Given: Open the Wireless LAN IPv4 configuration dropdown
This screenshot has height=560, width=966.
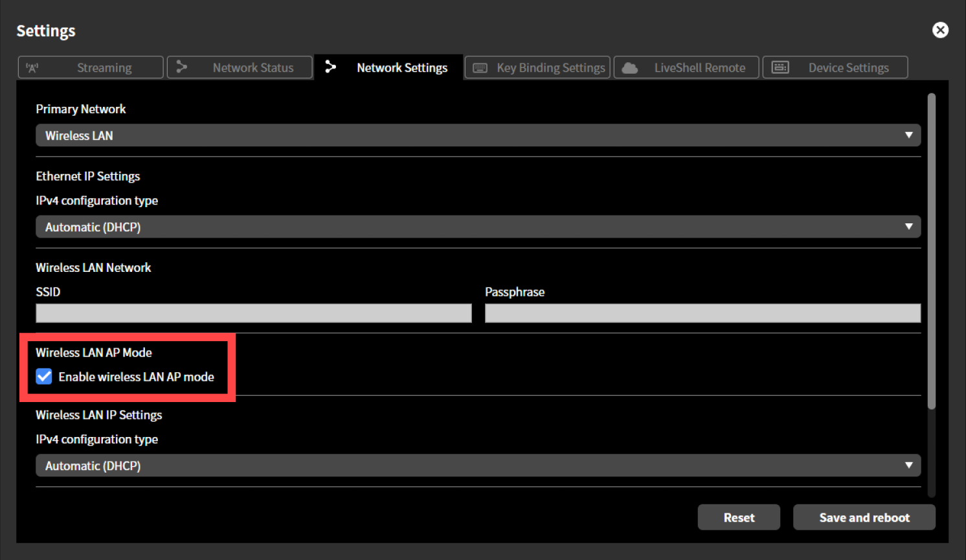Looking at the screenshot, I should click(478, 465).
